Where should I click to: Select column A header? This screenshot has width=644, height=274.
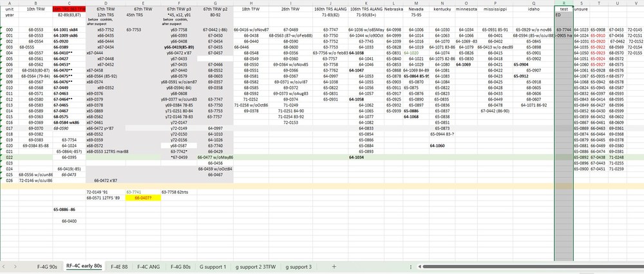10,3
